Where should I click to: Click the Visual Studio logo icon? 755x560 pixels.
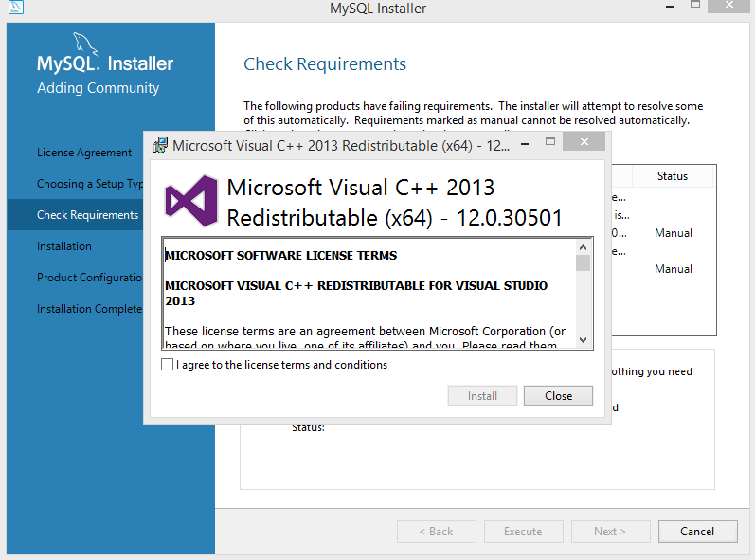pos(191,201)
